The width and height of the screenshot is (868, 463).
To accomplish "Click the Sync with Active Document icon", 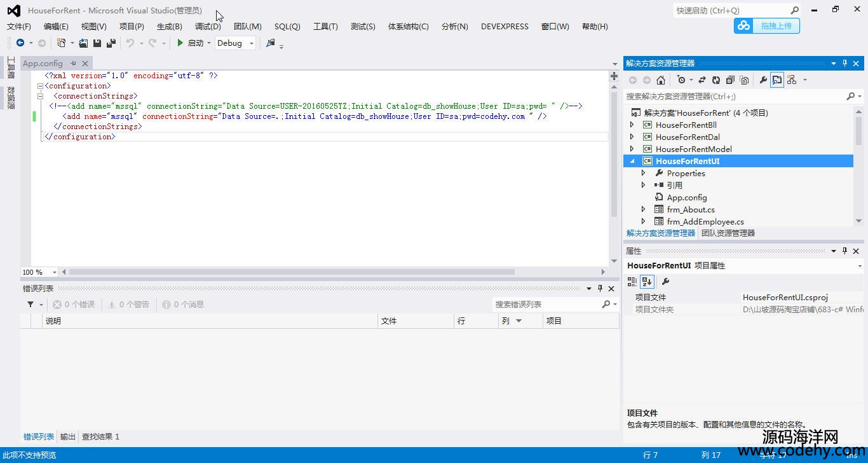I will coord(702,80).
